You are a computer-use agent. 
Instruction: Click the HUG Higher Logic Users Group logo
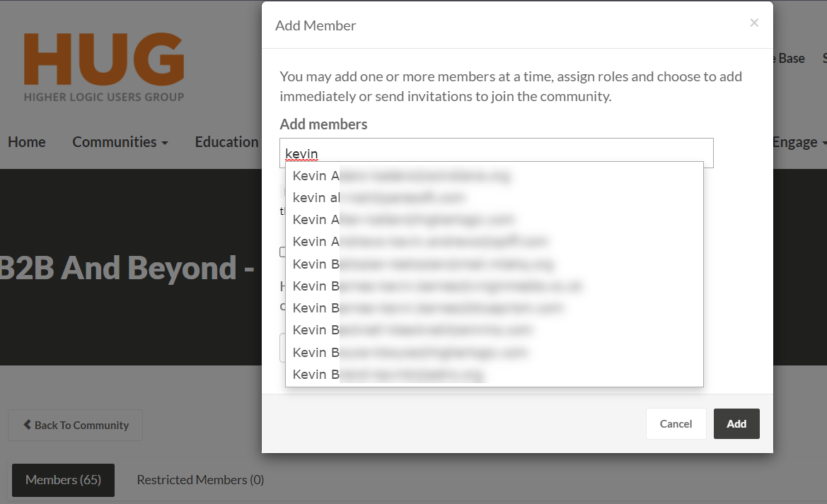coord(104,67)
